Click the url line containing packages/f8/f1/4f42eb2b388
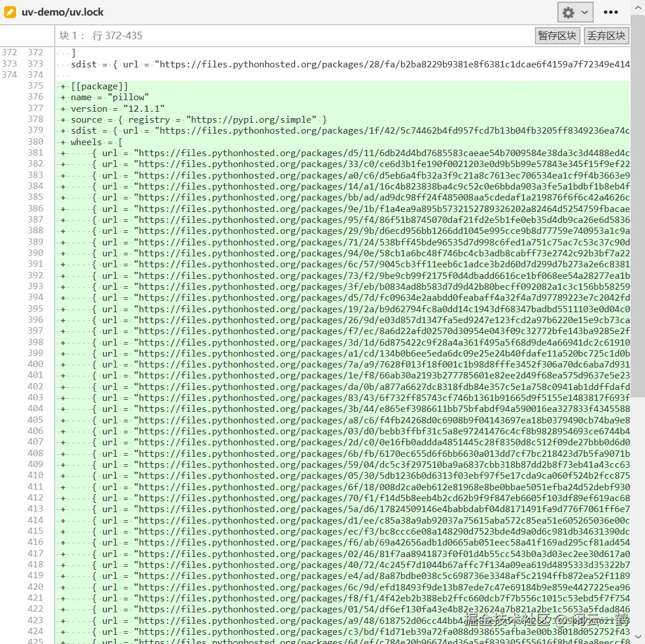645x644 pixels. point(342,598)
